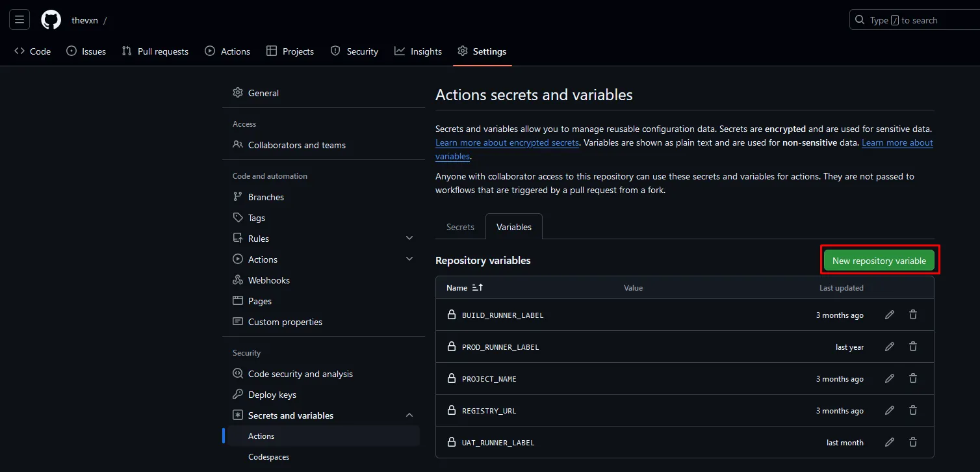
Task: Edit PROD_RUNNER_LABEL with the pencil icon
Action: coord(890,347)
